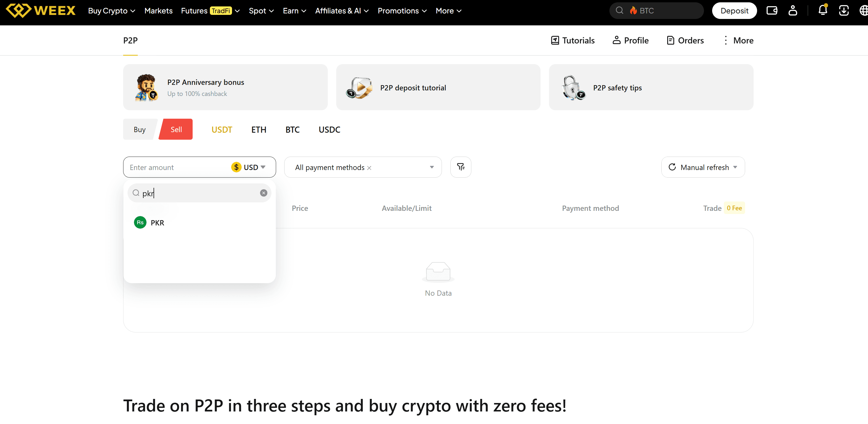This screenshot has height=424, width=868.
Task: Open the header search magnifier icon
Action: click(x=619, y=10)
